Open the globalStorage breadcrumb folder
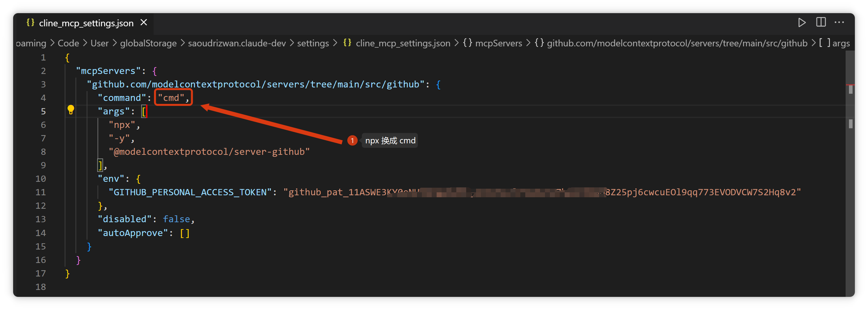Viewport: 868px width, 310px height. coord(148,43)
